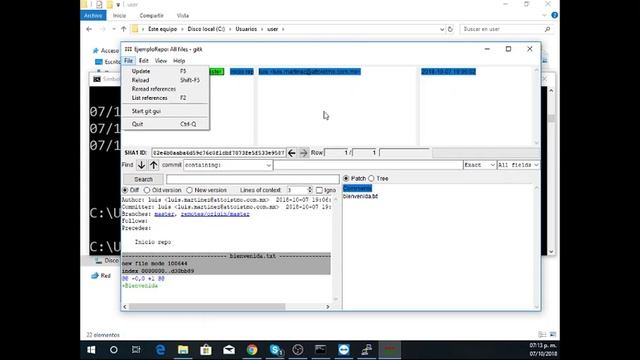The image size is (640, 360).
Task: Open the gitk View menu
Action: 161,61
